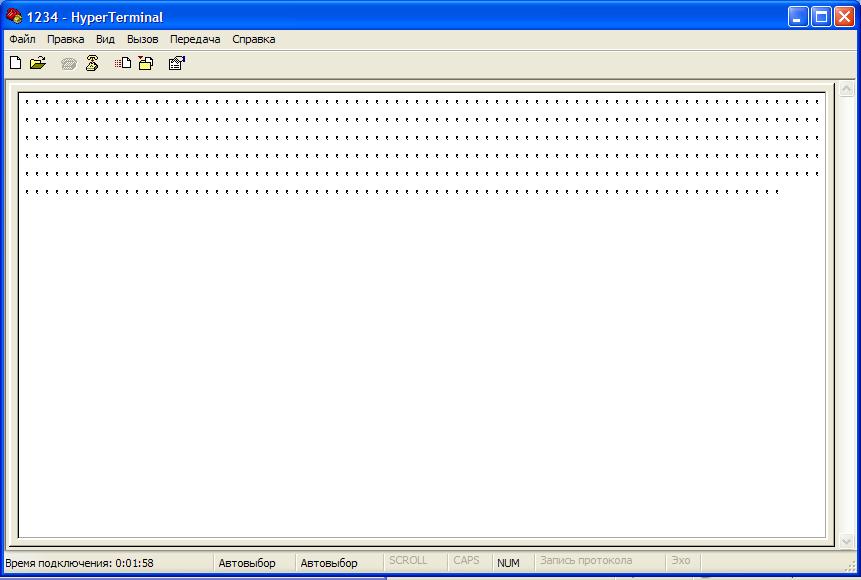Screen dimensions: 861x580
Task: Click the NUM indicator in the status bar
Action: [x=508, y=563]
